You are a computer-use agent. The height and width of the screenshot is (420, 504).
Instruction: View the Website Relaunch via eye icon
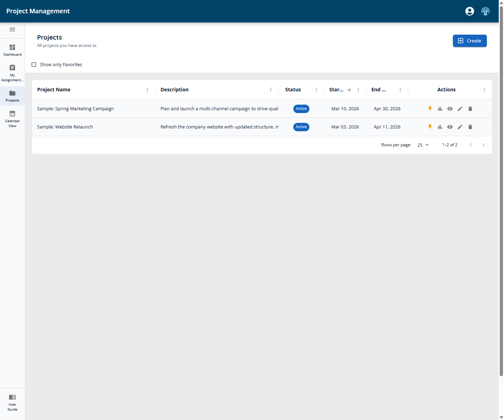tap(450, 127)
